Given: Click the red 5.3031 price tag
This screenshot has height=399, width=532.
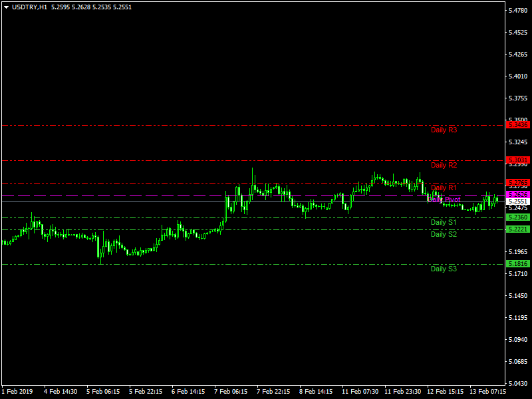Looking at the screenshot, I should (518, 160).
